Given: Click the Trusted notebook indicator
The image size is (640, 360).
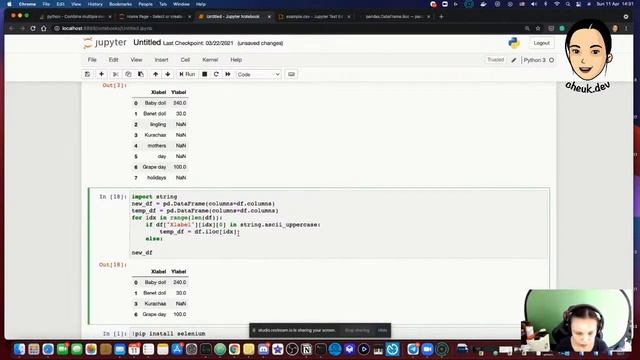Looking at the screenshot, I should click(496, 60).
